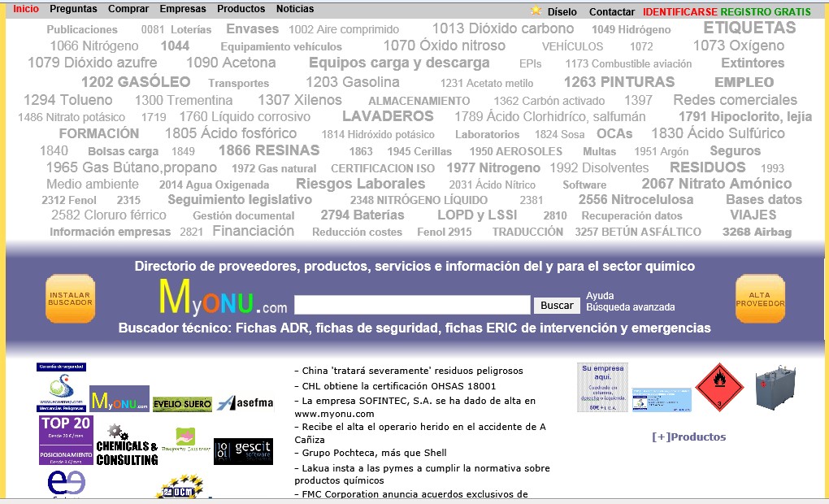
Task: Go to the Noticias menu item
Action: 295,9
